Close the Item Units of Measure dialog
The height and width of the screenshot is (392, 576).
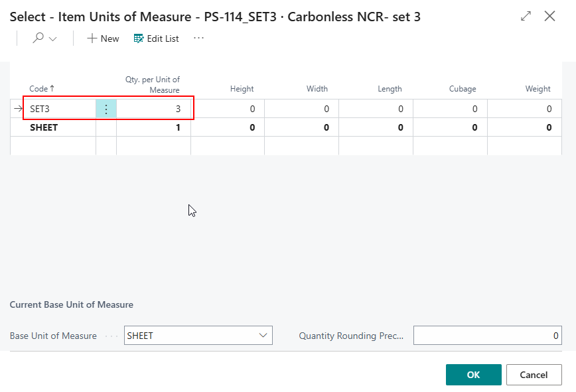[x=549, y=16]
